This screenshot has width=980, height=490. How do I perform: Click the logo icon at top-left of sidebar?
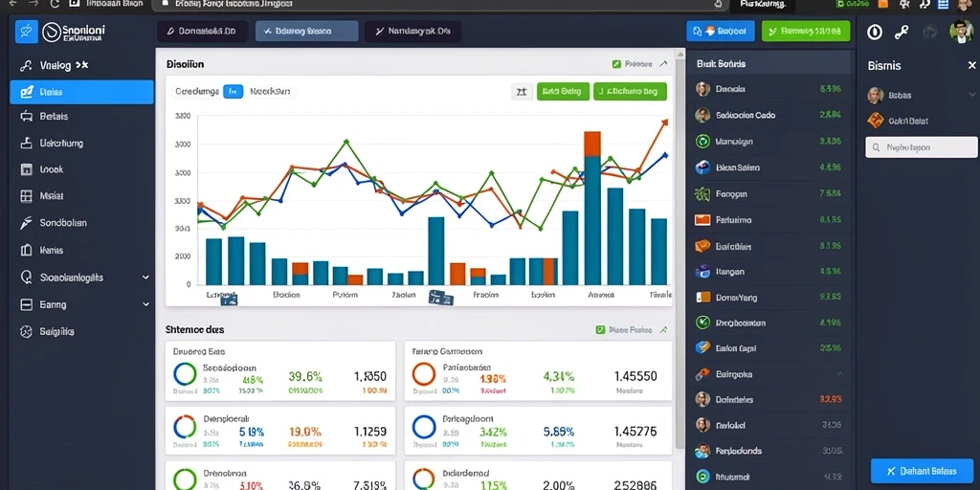click(26, 32)
